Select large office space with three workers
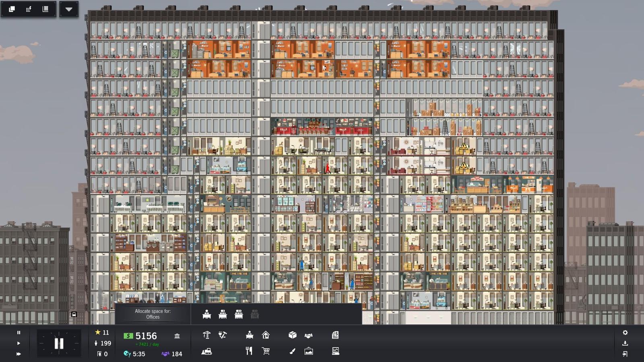Viewport: 644px width, 362px height. tap(239, 314)
